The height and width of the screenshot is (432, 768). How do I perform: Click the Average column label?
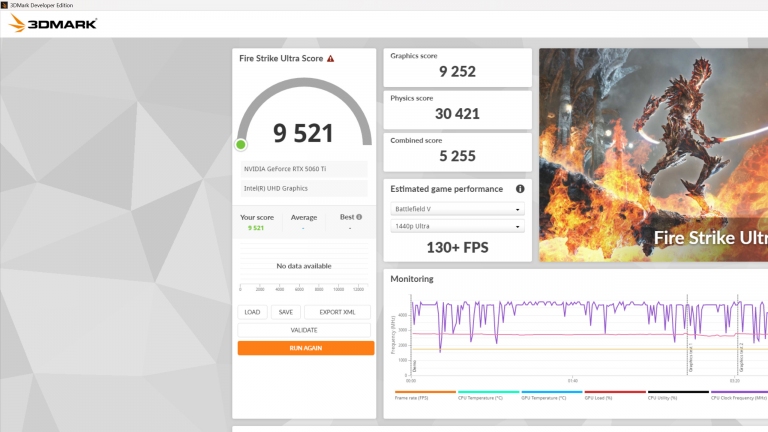click(304, 217)
